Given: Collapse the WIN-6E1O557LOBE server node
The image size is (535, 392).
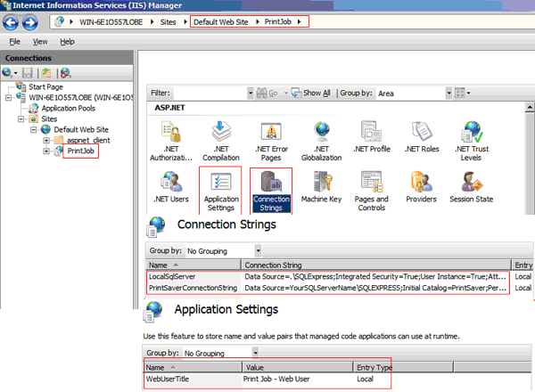Looking at the screenshot, I should pyautogui.click(x=8, y=98).
